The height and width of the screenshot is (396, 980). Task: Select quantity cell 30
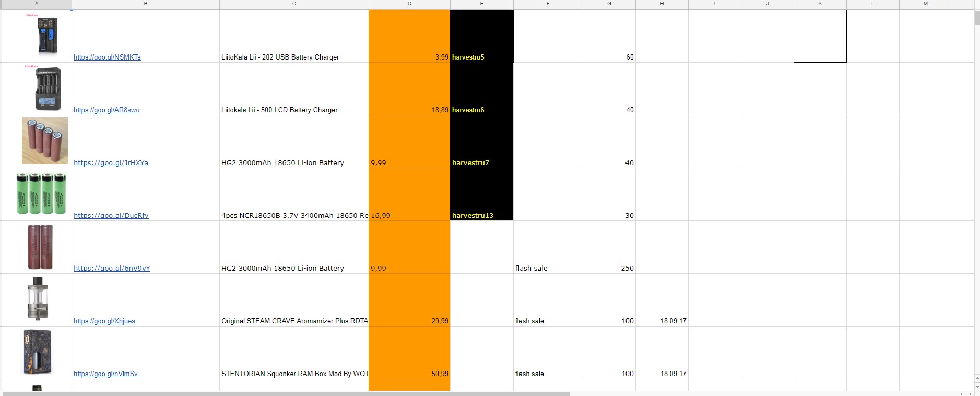(609, 194)
